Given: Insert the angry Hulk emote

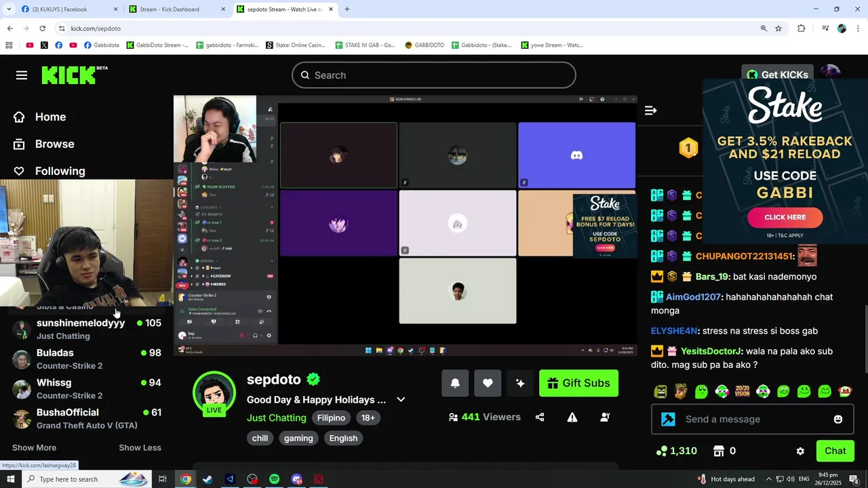Looking at the screenshot, I should point(660,391).
